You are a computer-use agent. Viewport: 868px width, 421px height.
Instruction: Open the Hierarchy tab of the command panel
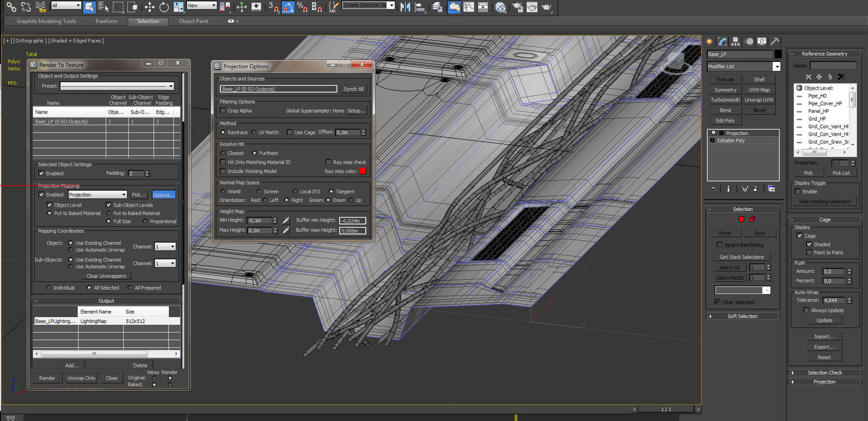point(736,41)
